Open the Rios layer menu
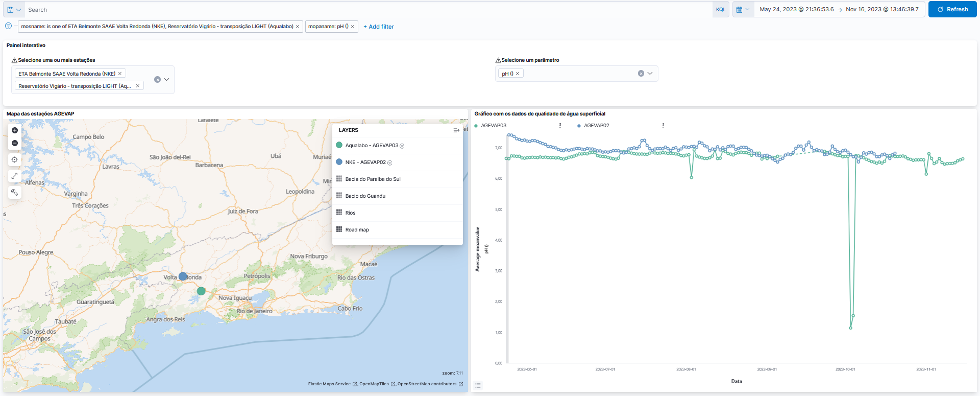This screenshot has height=396, width=980. (x=350, y=213)
